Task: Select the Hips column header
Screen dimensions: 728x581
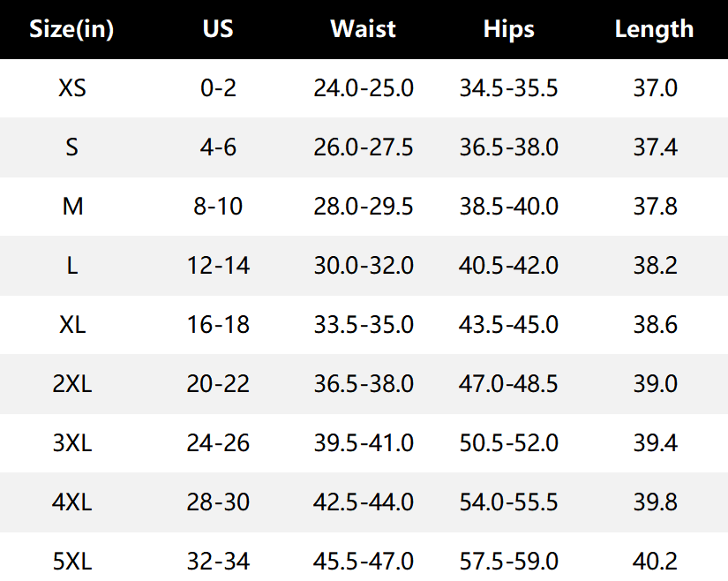Action: coord(509,29)
